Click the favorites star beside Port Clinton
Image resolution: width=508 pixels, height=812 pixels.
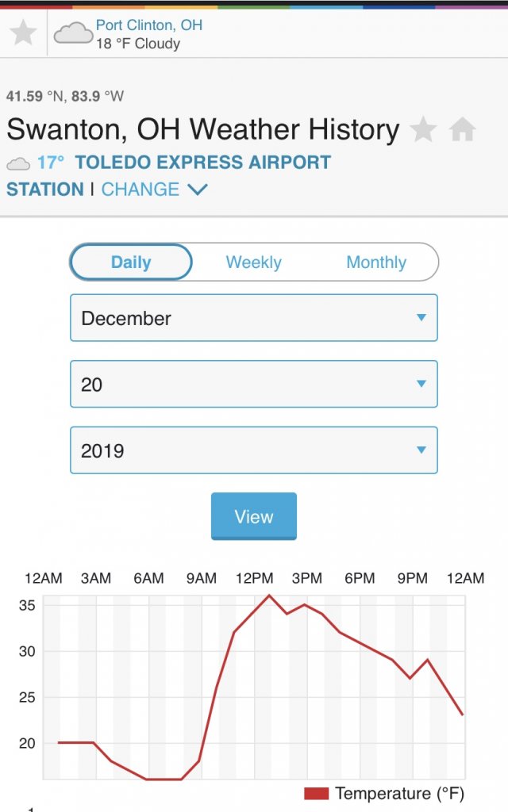(x=23, y=33)
